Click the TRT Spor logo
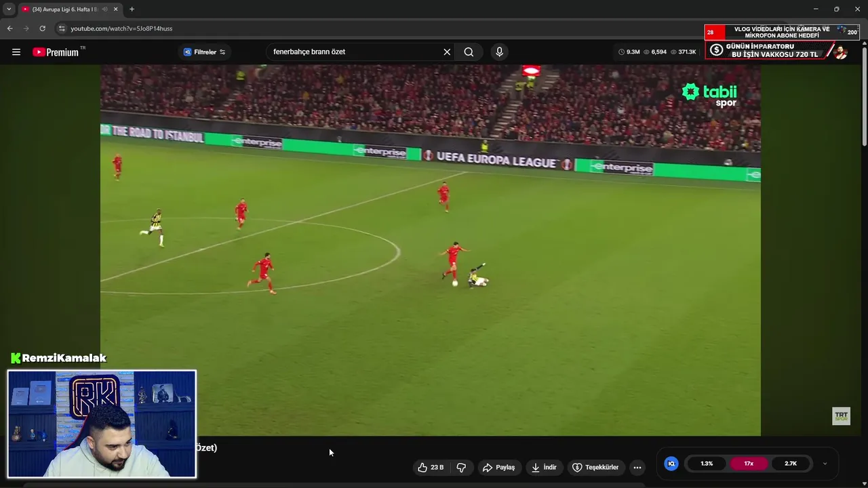This screenshot has height=488, width=868. [x=841, y=416]
